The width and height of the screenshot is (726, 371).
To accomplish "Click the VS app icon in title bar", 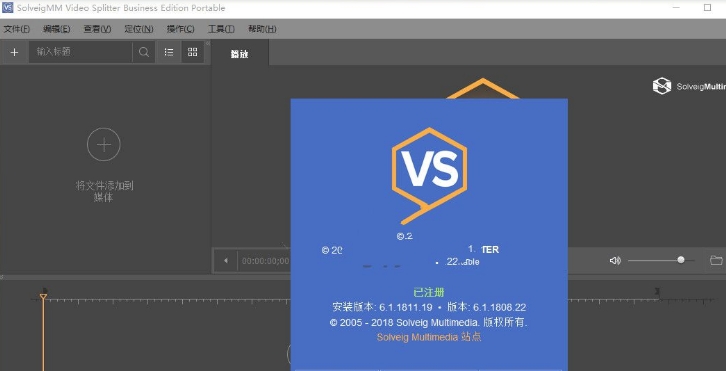I will pyautogui.click(x=7, y=8).
